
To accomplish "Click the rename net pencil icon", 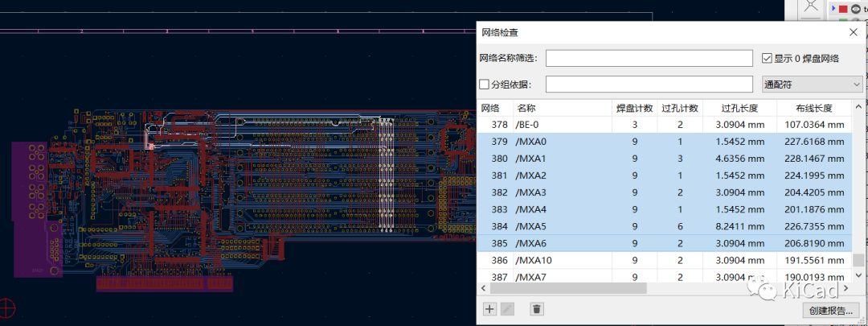I will 508,309.
